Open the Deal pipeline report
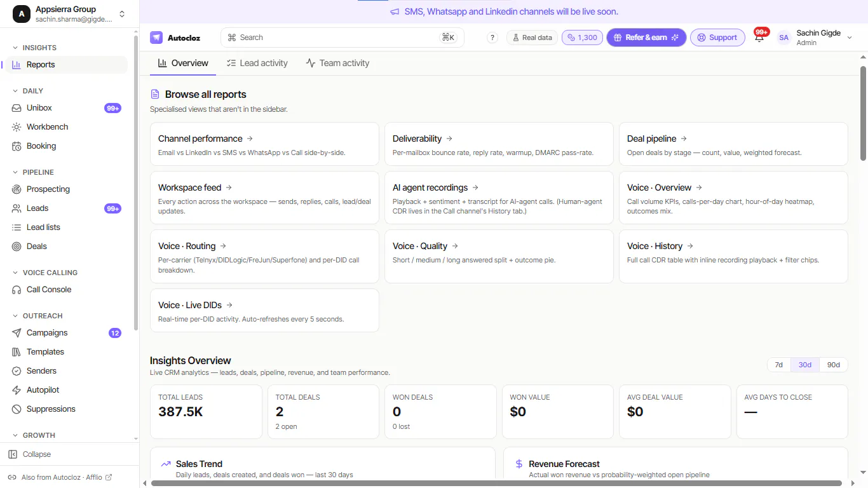 (x=733, y=144)
